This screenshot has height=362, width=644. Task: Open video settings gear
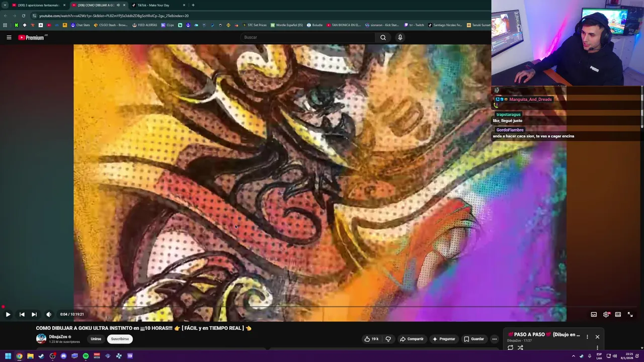606,314
